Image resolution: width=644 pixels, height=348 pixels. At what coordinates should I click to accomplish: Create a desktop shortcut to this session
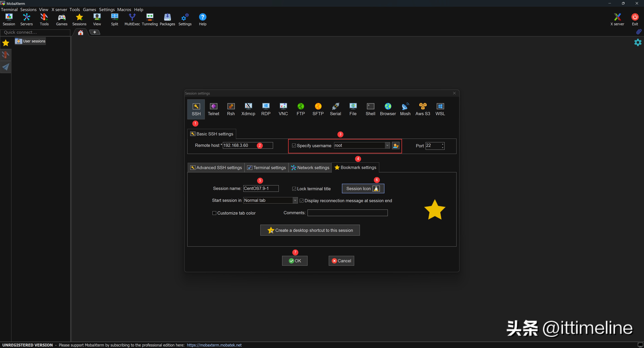point(310,230)
